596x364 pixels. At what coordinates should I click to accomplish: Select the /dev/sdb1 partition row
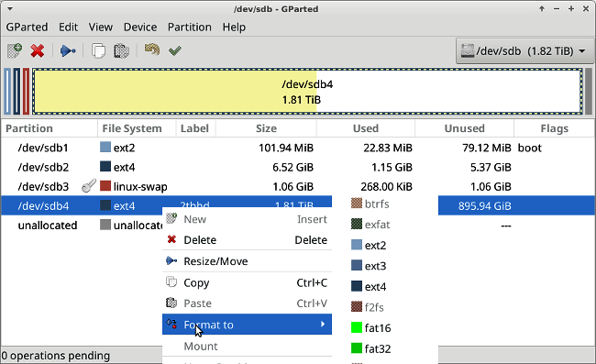(298, 148)
